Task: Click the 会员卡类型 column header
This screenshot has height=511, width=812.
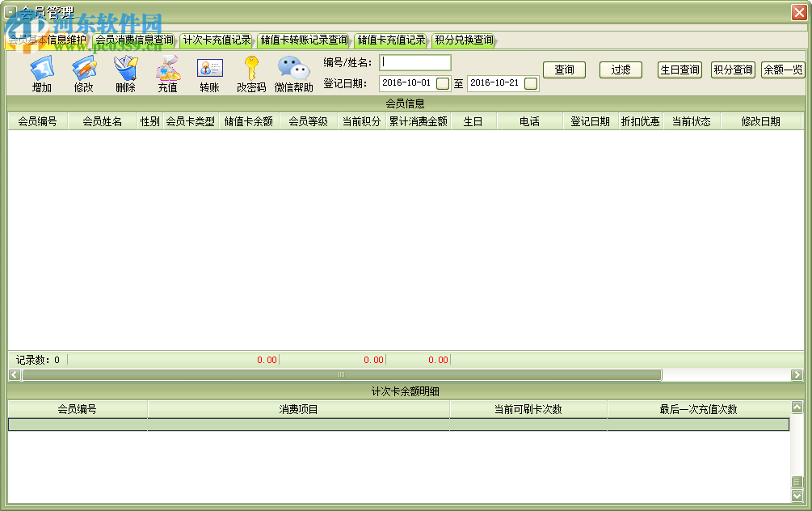Action: pyautogui.click(x=191, y=121)
